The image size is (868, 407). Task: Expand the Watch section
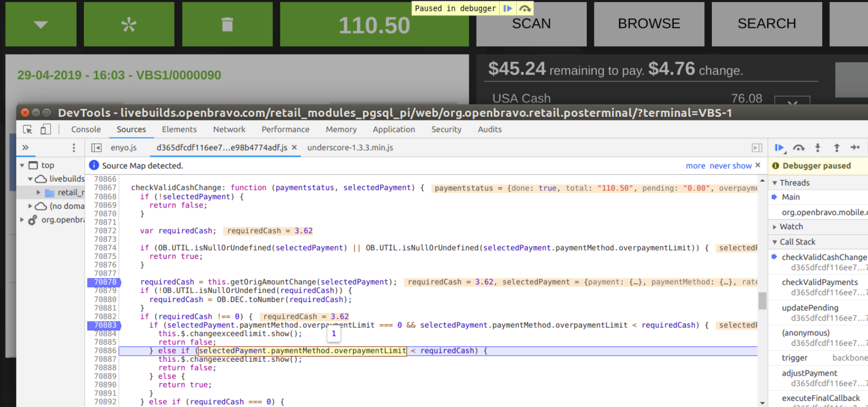791,227
